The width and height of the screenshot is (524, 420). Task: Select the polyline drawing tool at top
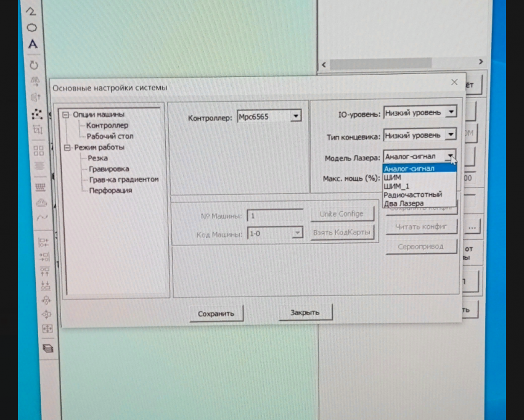(x=32, y=12)
